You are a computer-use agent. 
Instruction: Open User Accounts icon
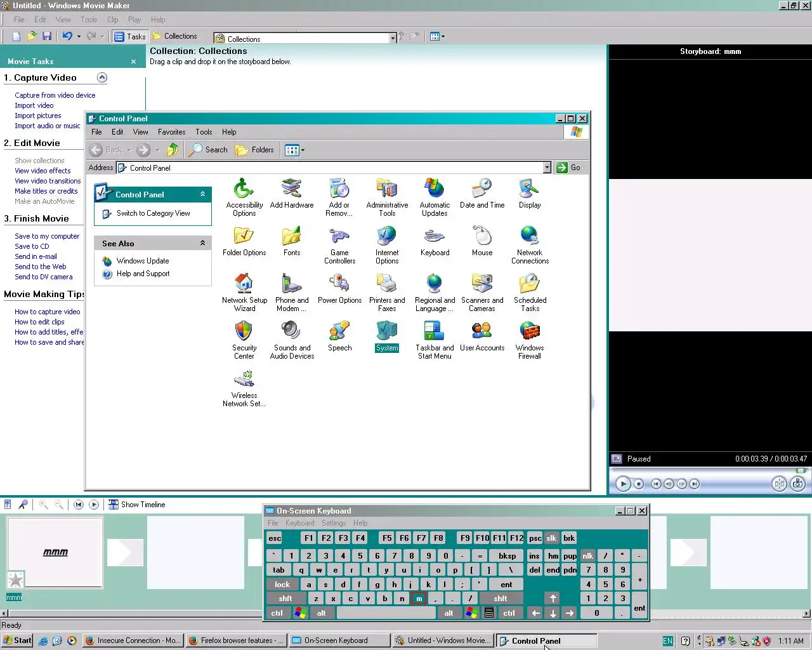482,336
